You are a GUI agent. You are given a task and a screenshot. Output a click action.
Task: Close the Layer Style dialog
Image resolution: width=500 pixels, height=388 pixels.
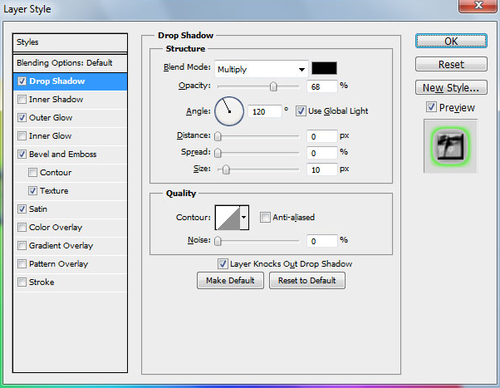click(478, 5)
